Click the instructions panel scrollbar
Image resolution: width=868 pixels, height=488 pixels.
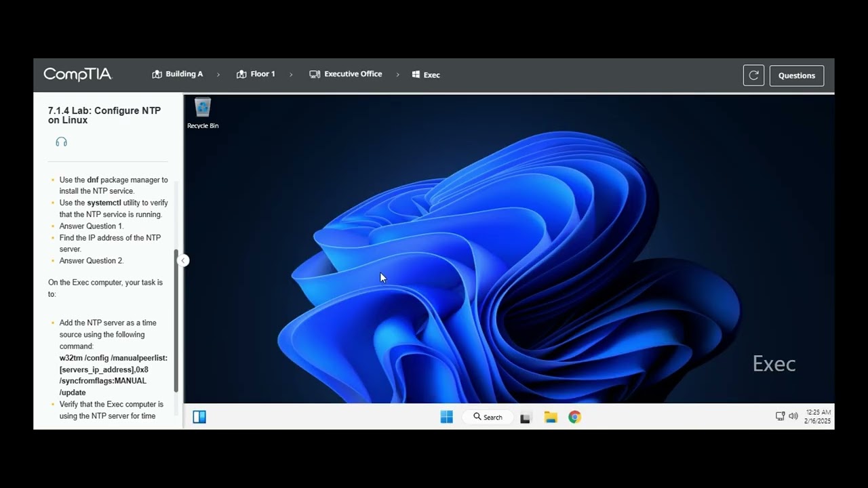pos(176,321)
